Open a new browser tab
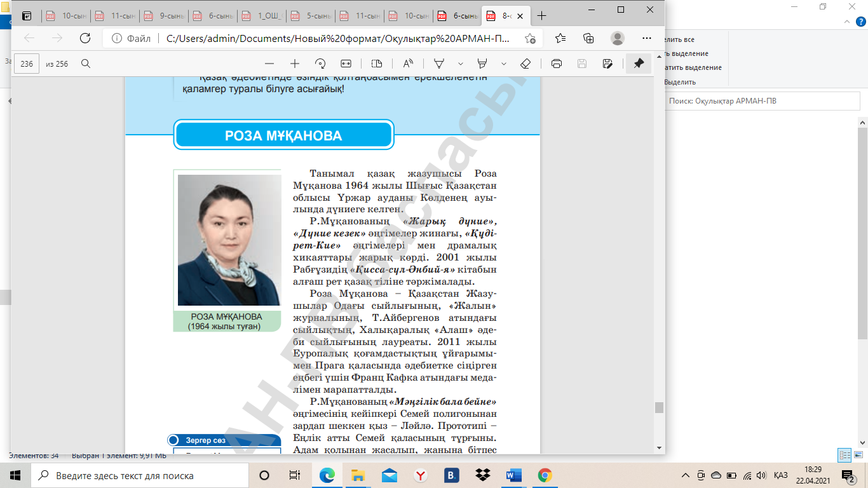The width and height of the screenshot is (868, 488). 541,16
